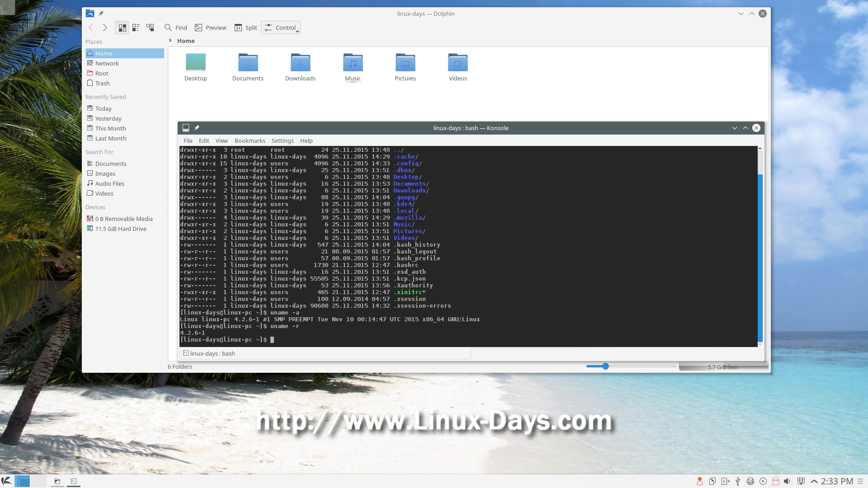Open the Downloads folder icon
Viewport: 868px width, 488px height.
click(300, 63)
